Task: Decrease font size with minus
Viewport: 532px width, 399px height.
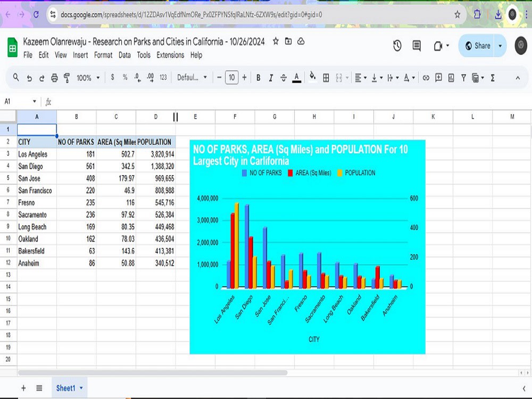Action: point(219,78)
